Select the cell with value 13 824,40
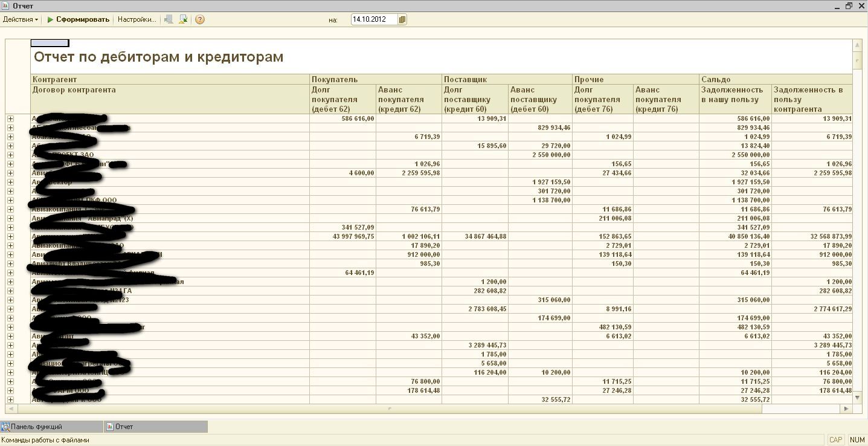This screenshot has height=446, width=868. pyautogui.click(x=736, y=146)
